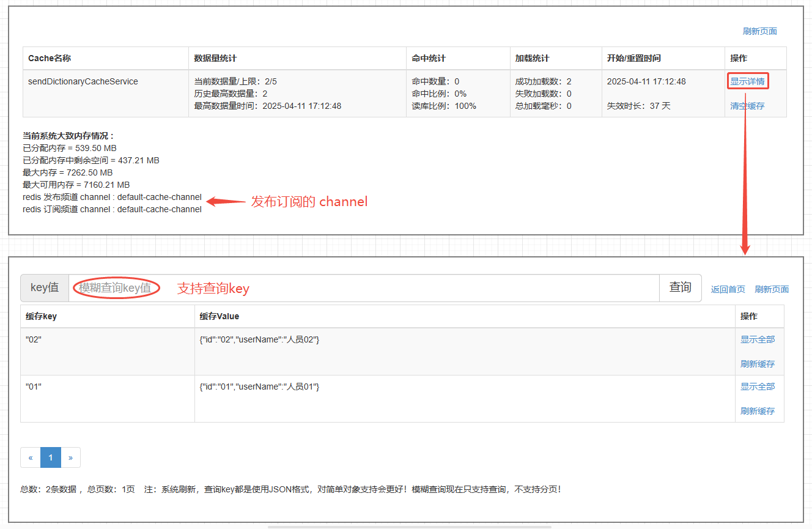The height and width of the screenshot is (529, 812).
Task: Click the redis 发布频道 channel line
Action: pos(112,197)
